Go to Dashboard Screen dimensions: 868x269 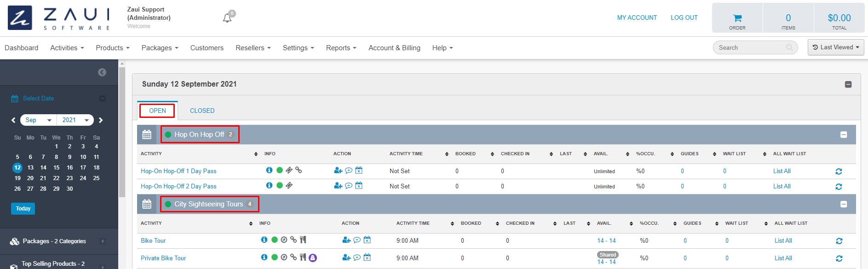tap(21, 48)
